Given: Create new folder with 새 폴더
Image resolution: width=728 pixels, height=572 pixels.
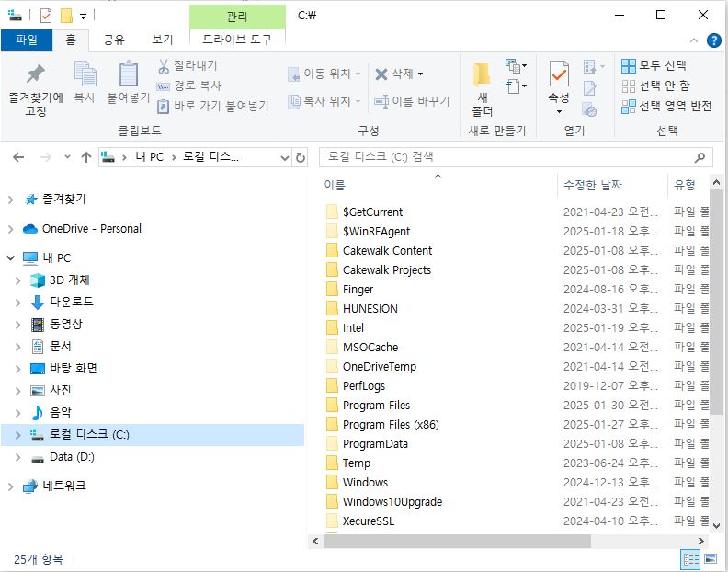Looking at the screenshot, I should tap(483, 89).
